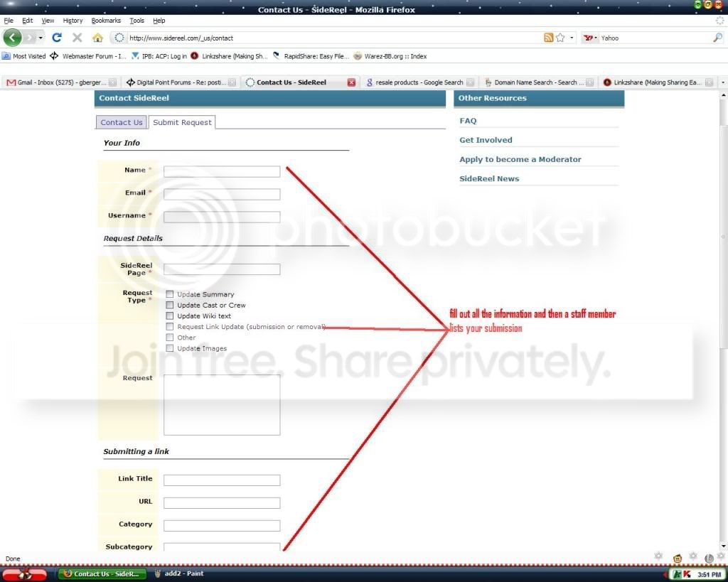Check the Update Wiki text checkbox
Viewport: 728px width, 582px height.
(x=170, y=316)
